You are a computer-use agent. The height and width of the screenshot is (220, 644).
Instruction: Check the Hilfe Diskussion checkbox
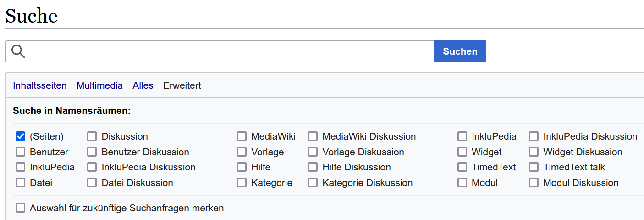point(313,167)
